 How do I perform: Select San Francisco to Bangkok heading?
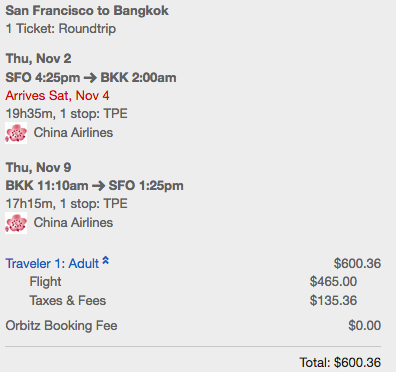point(87,11)
